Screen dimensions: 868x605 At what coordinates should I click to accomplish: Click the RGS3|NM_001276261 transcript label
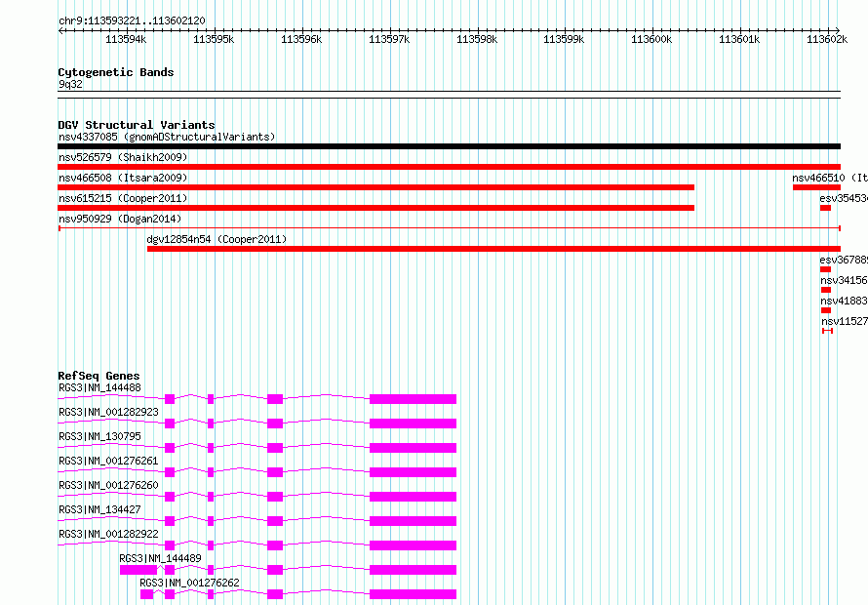tap(108, 461)
